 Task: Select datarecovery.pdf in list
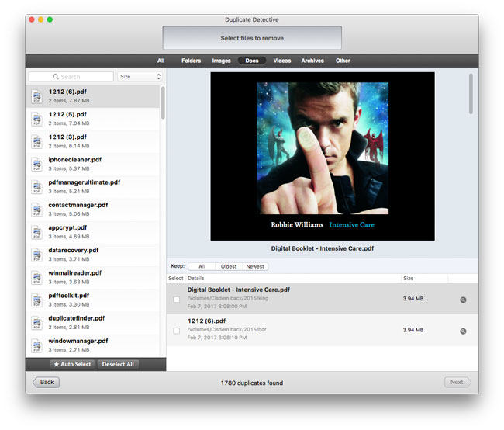click(92, 255)
